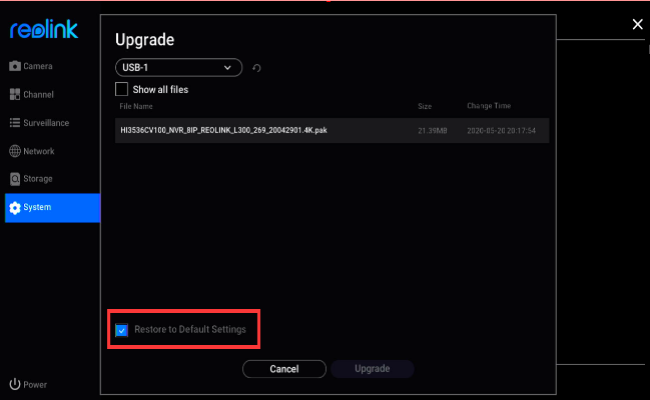Click the Surveillance list icon
650x400 pixels.
(x=15, y=123)
